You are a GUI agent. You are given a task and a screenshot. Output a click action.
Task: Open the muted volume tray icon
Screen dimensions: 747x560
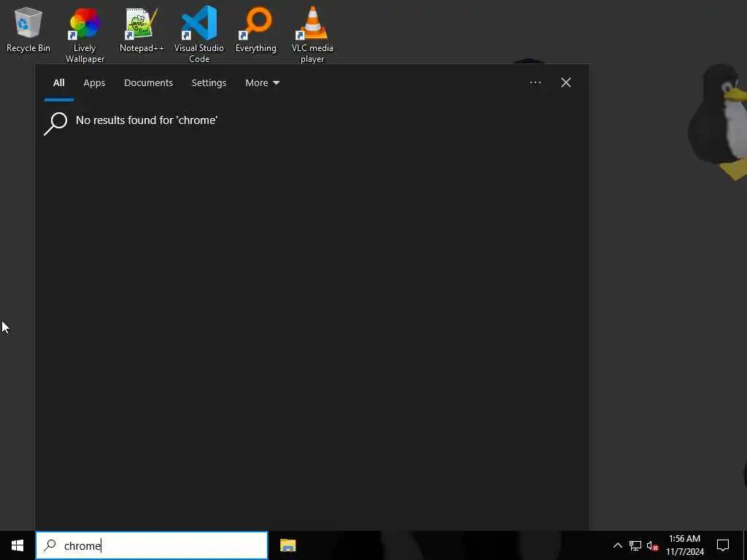tap(653, 545)
